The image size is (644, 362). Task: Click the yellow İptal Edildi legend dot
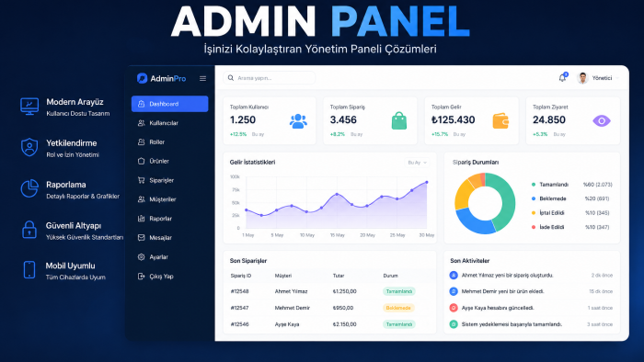(x=534, y=213)
